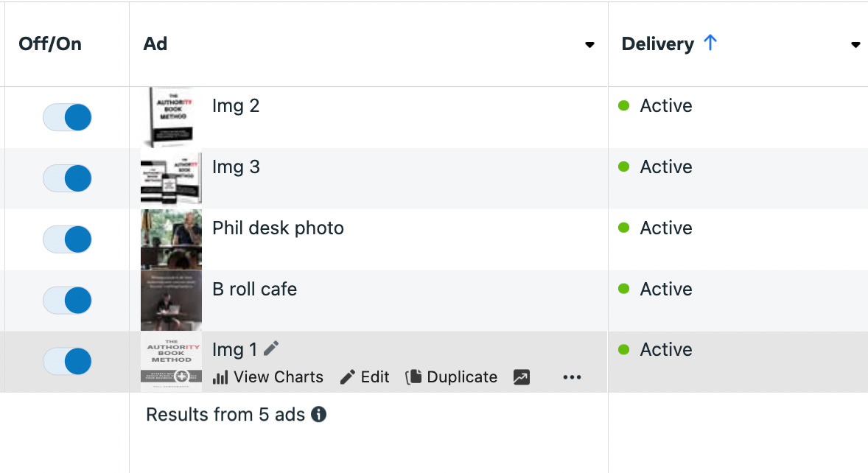
Task: Open the Ad column dropdown arrow
Action: pyautogui.click(x=589, y=45)
